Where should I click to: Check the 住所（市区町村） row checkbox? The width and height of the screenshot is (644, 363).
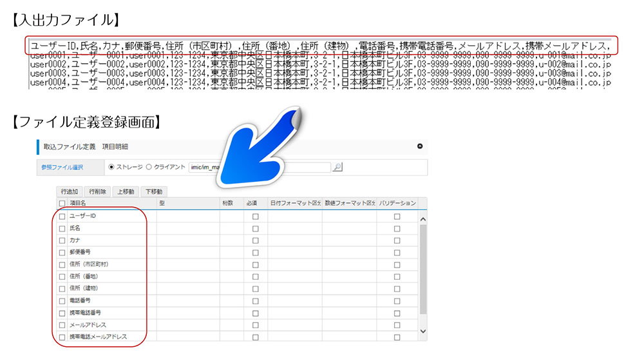click(62, 265)
